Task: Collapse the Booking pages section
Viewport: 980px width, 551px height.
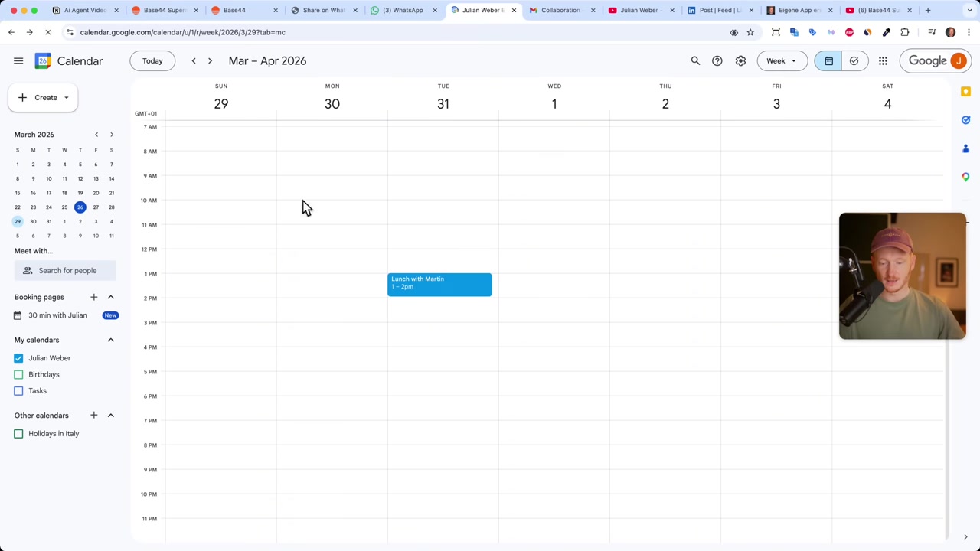Action: 110,297
